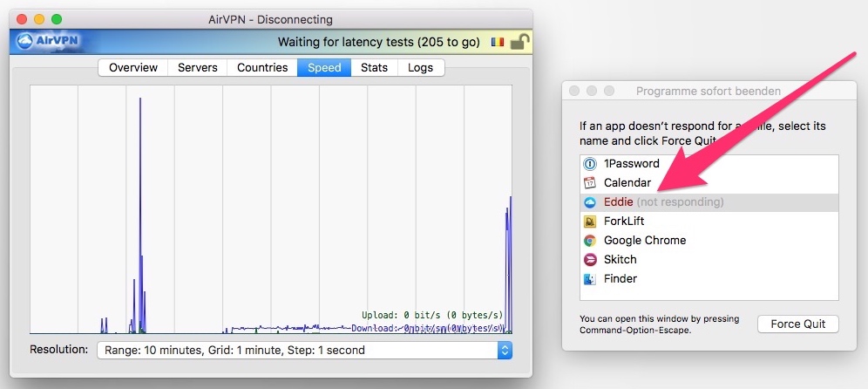The height and width of the screenshot is (389, 868).
Task: Select the Speed tab
Action: [x=324, y=68]
